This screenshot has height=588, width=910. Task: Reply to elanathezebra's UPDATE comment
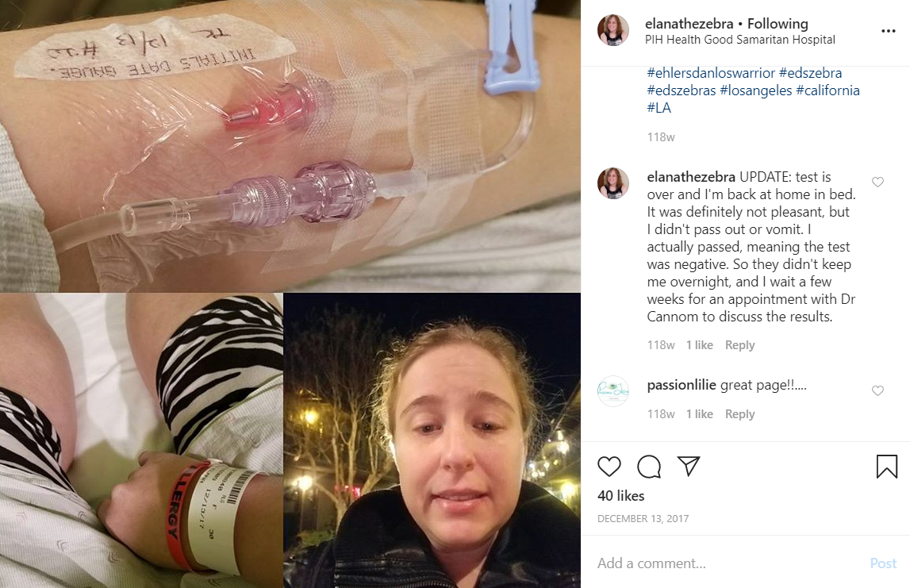[x=739, y=345]
